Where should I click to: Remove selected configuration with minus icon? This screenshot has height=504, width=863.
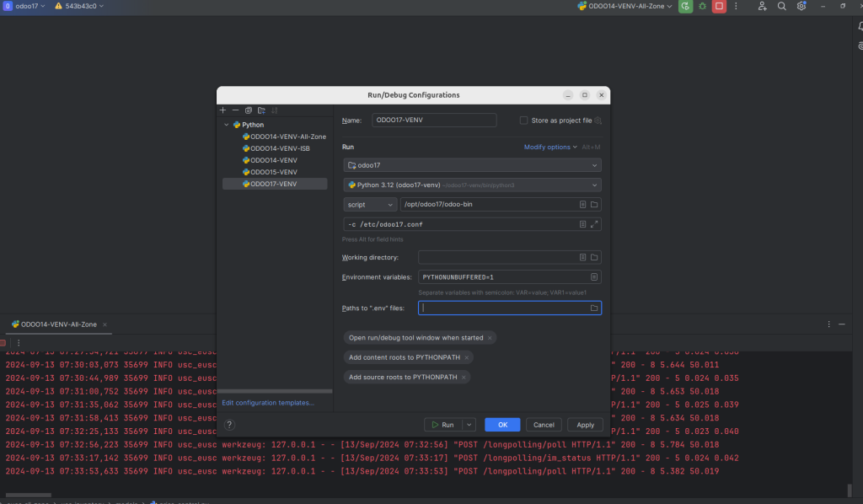(x=236, y=110)
